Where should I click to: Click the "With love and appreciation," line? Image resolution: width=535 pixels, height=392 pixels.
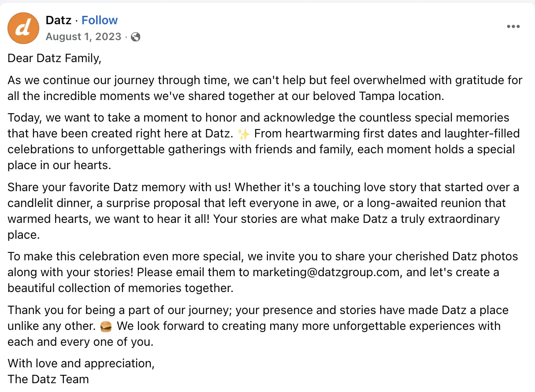point(81,363)
